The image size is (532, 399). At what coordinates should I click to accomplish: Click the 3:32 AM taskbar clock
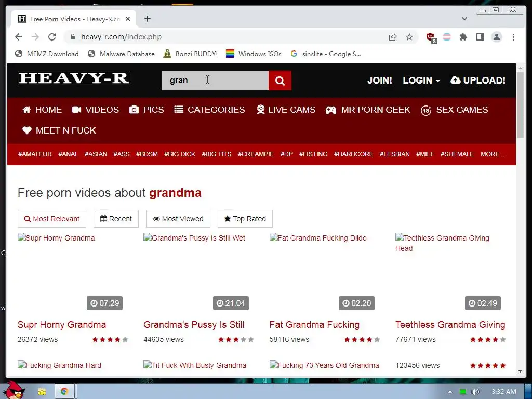(504, 392)
